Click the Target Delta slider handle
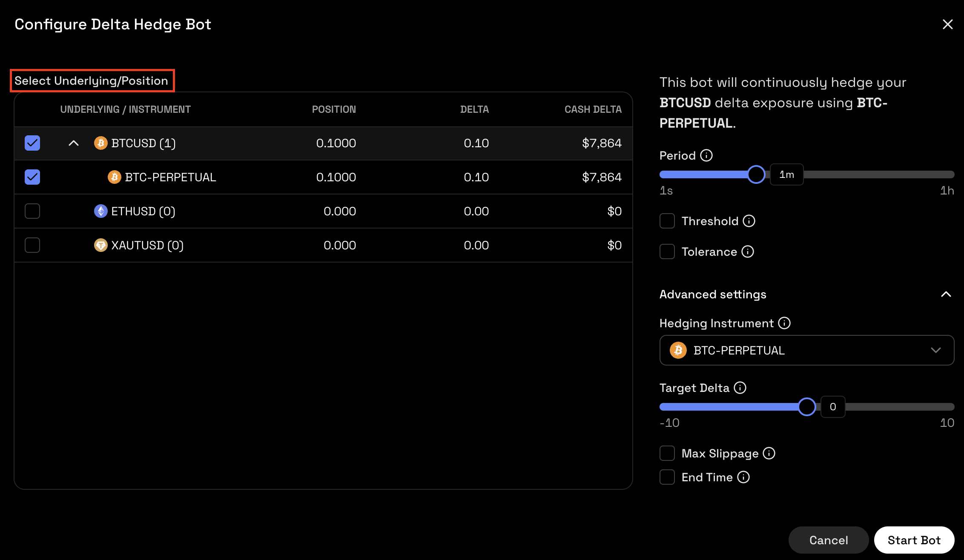Image resolution: width=964 pixels, height=560 pixels. (x=807, y=407)
